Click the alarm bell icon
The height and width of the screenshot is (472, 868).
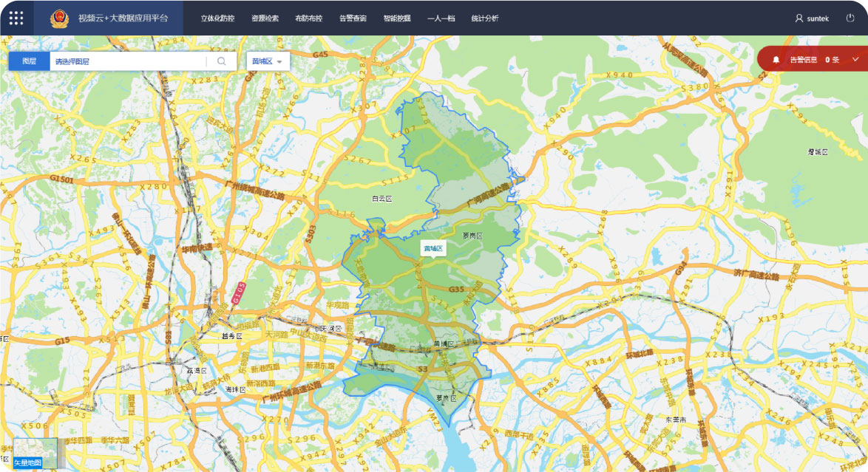(x=776, y=59)
